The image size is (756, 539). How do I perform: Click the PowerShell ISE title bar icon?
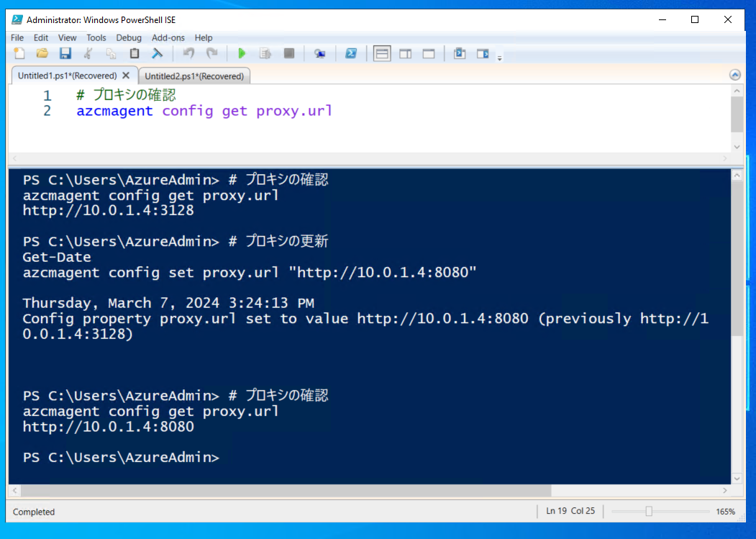(17, 19)
